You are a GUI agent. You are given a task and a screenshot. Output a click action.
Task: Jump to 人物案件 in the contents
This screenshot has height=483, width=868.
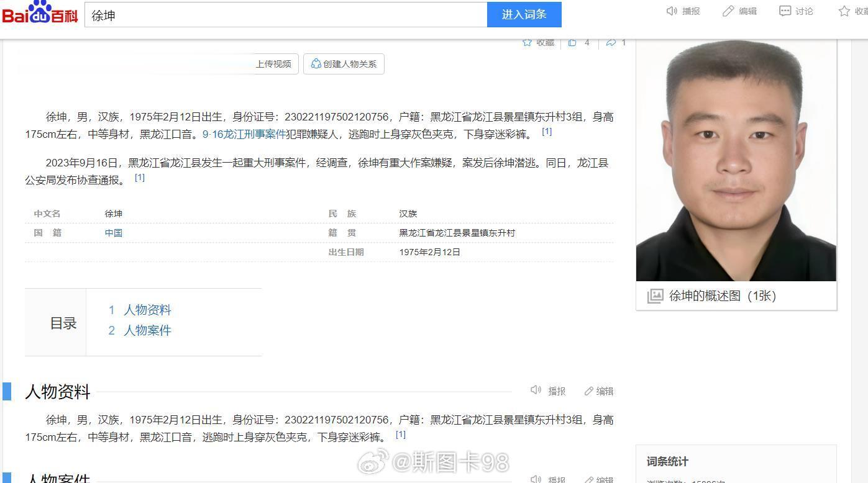[147, 330]
